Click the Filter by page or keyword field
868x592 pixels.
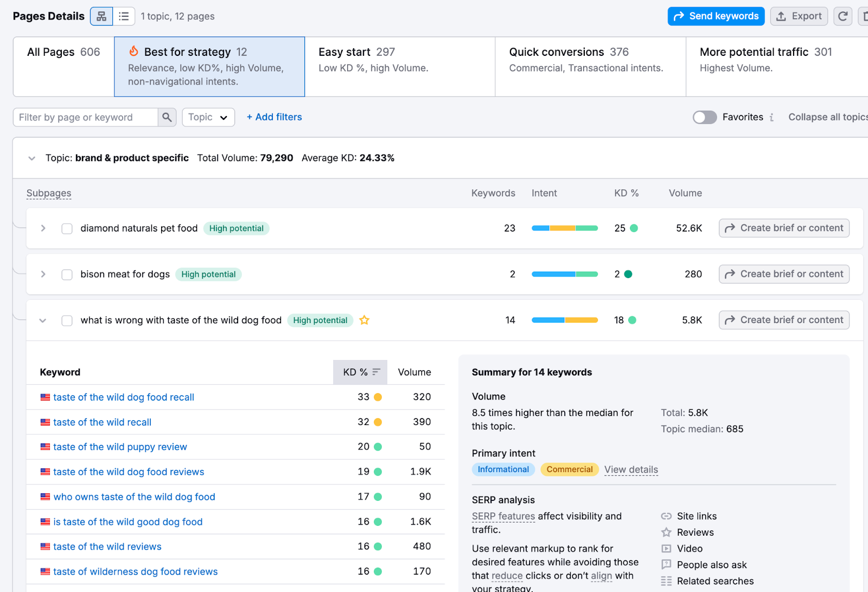86,117
